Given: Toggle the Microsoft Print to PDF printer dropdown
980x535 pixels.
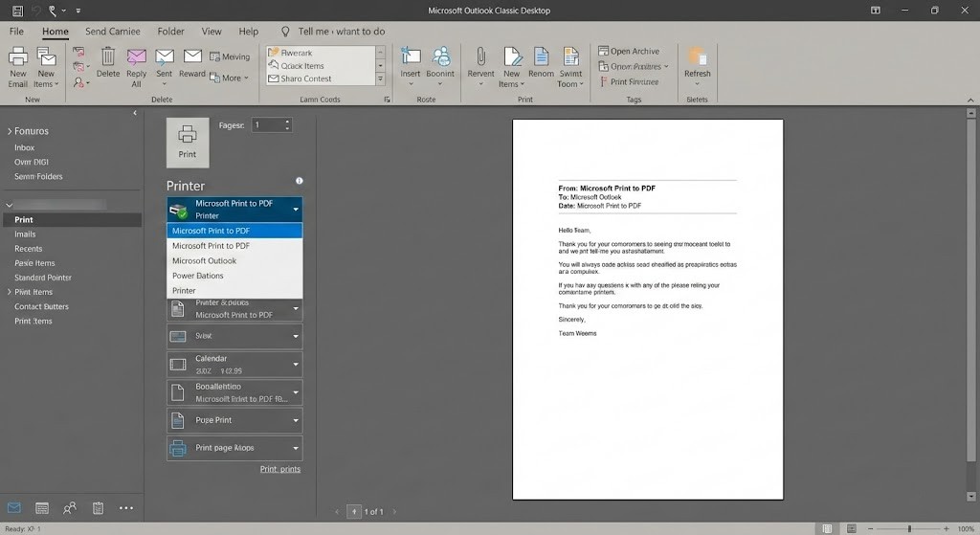Looking at the screenshot, I should coord(234,210).
